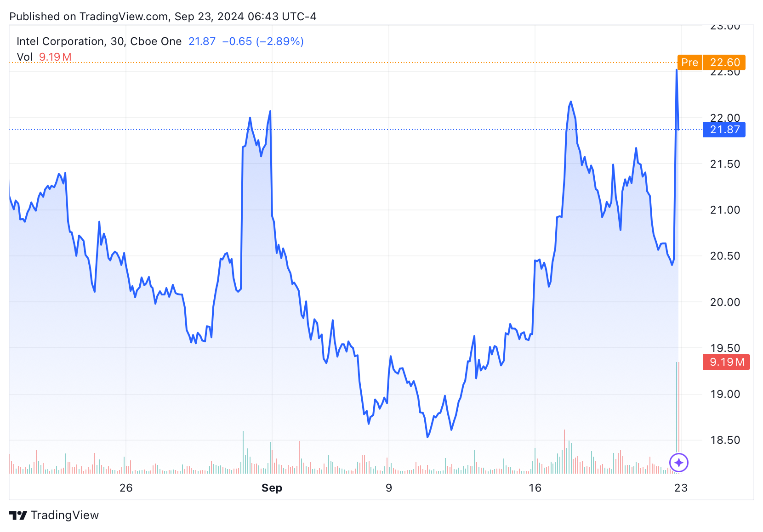Screen dimensions: 763x532
Task: Click the blue 21.87 current price label
Action: pyautogui.click(x=724, y=130)
